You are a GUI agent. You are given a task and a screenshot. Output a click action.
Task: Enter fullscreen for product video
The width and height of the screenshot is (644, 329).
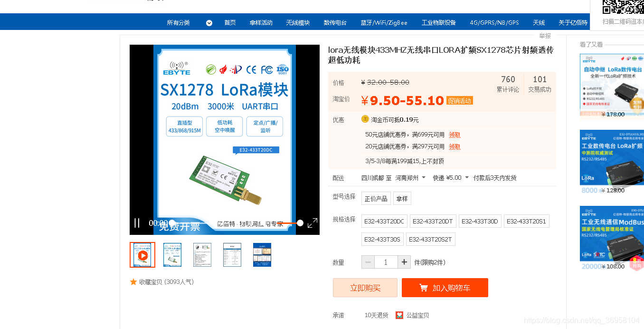tap(313, 223)
